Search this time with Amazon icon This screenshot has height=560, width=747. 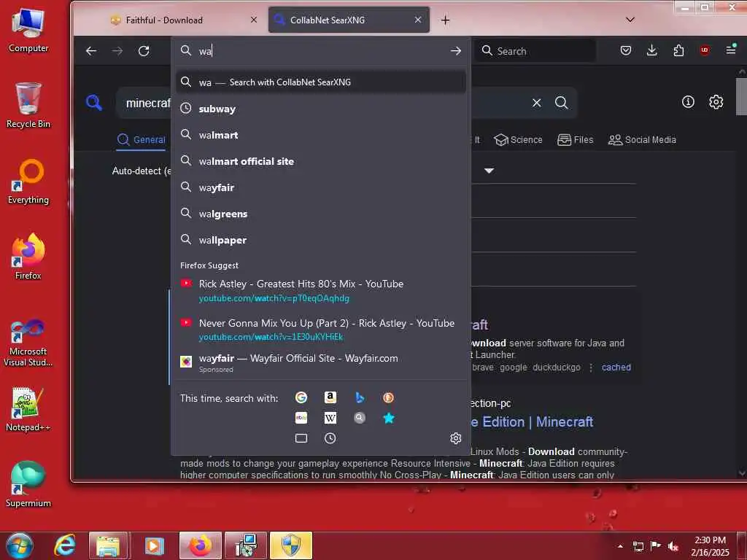pos(330,397)
